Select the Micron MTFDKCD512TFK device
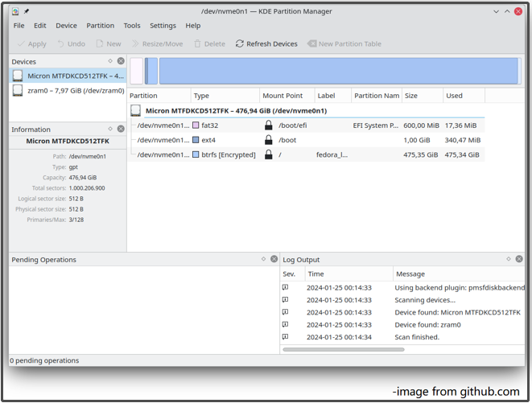 (68, 76)
